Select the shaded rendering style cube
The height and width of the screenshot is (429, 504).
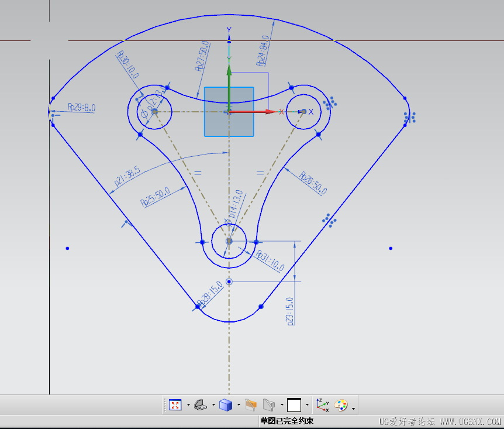pos(226,405)
